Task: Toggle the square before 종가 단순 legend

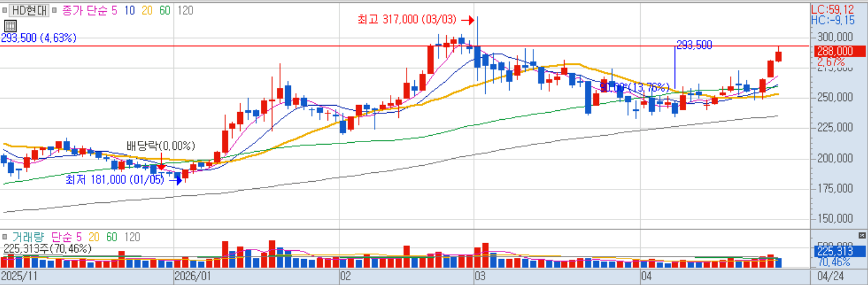Action: pos(54,10)
